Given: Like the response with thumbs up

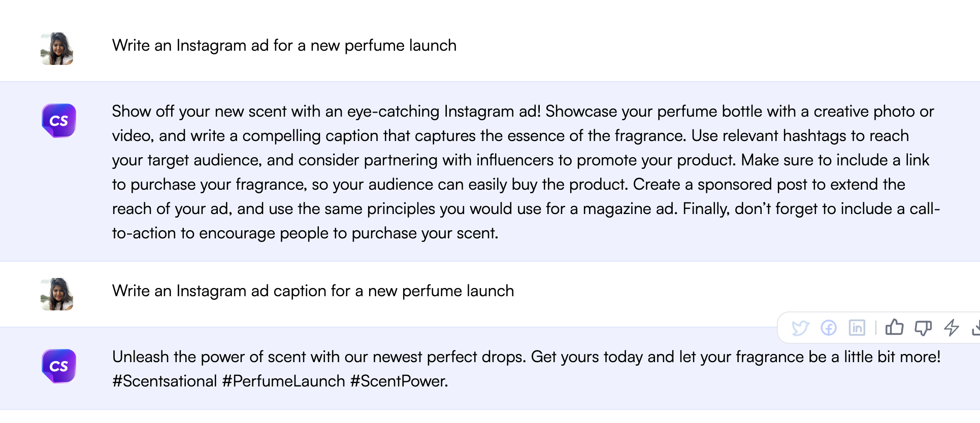Looking at the screenshot, I should 895,328.
